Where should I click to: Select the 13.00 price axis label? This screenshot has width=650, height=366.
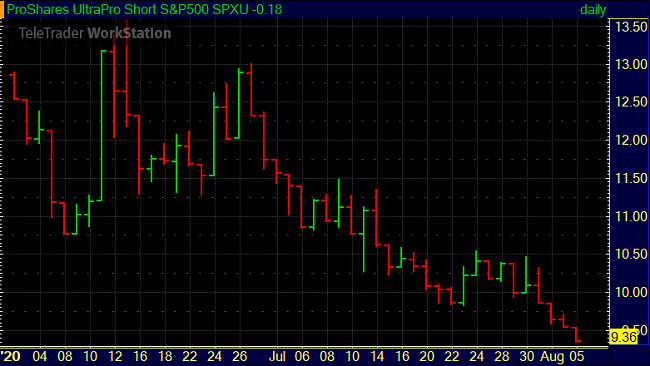coord(631,64)
